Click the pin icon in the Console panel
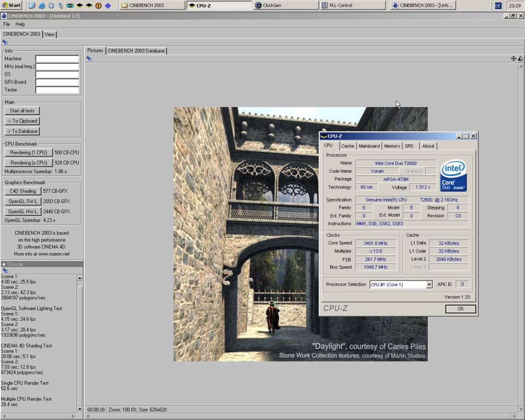 (5, 271)
